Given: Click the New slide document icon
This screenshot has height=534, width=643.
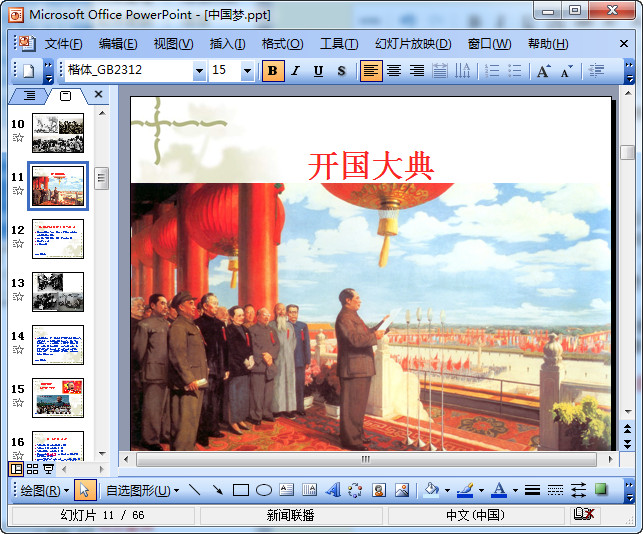Looking at the screenshot, I should click(x=29, y=71).
